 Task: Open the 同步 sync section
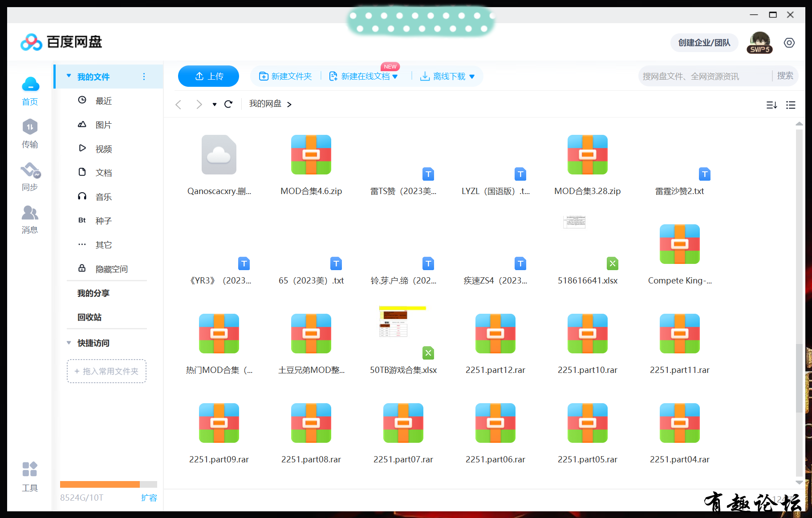pyautogui.click(x=30, y=176)
